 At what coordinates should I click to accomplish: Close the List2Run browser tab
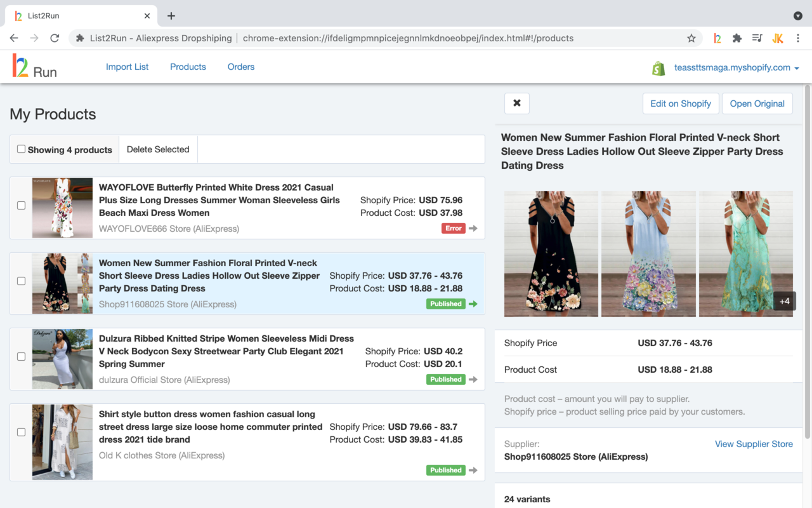click(147, 16)
